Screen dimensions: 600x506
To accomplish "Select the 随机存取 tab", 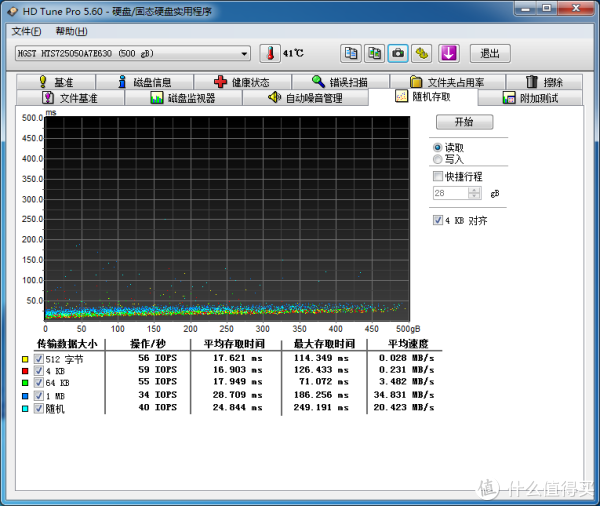I will click(423, 97).
